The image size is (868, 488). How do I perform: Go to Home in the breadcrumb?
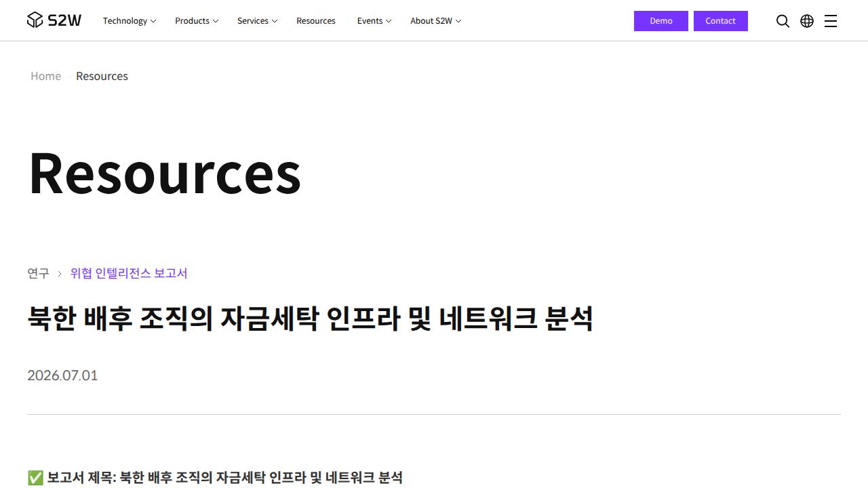[x=45, y=76]
